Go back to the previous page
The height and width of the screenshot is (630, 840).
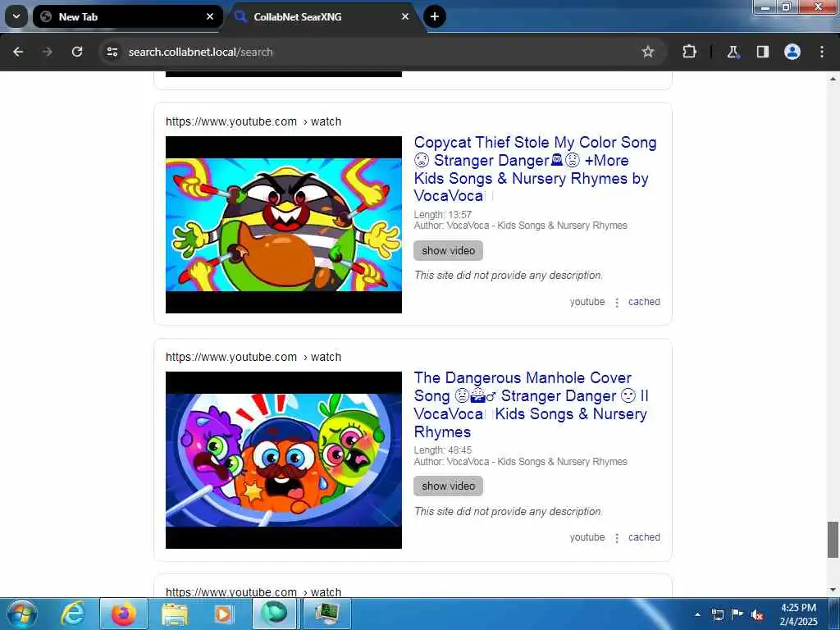18,52
